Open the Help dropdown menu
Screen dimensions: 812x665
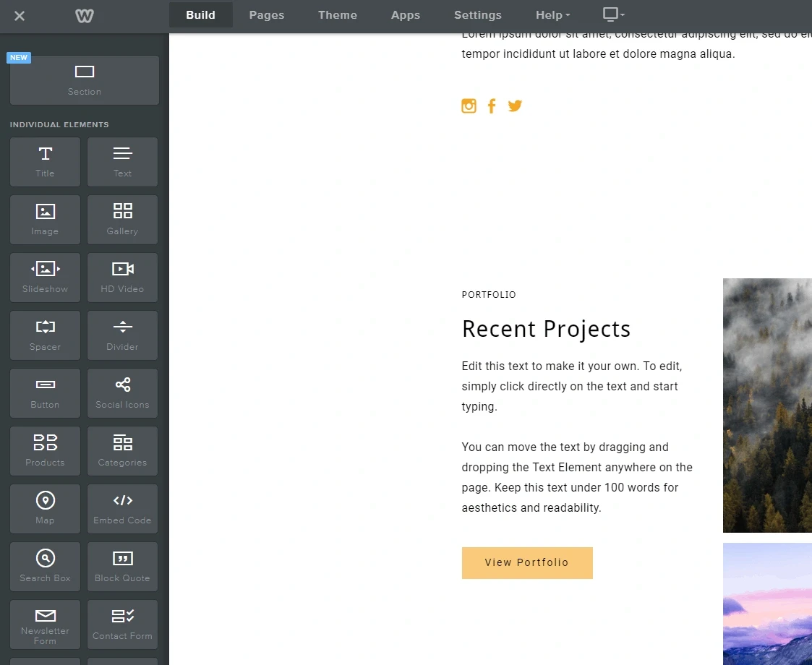pos(552,14)
